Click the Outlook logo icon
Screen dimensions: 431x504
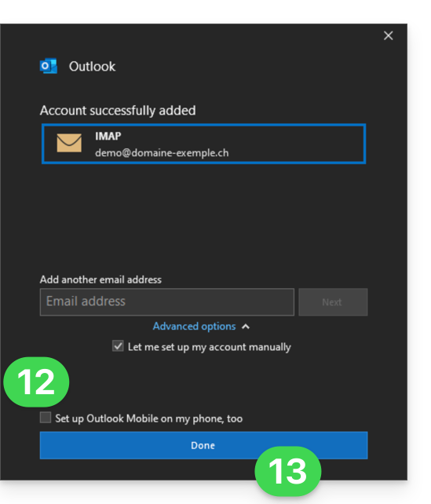click(49, 66)
